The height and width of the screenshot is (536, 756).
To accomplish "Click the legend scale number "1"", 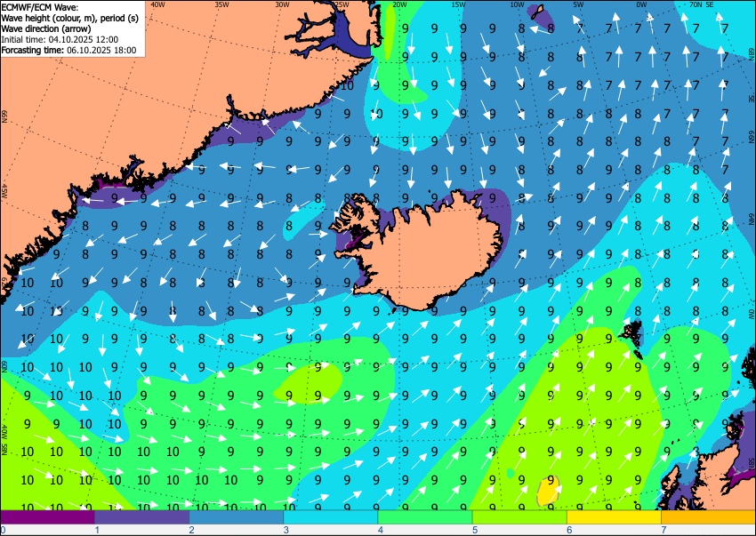I will (97, 530).
